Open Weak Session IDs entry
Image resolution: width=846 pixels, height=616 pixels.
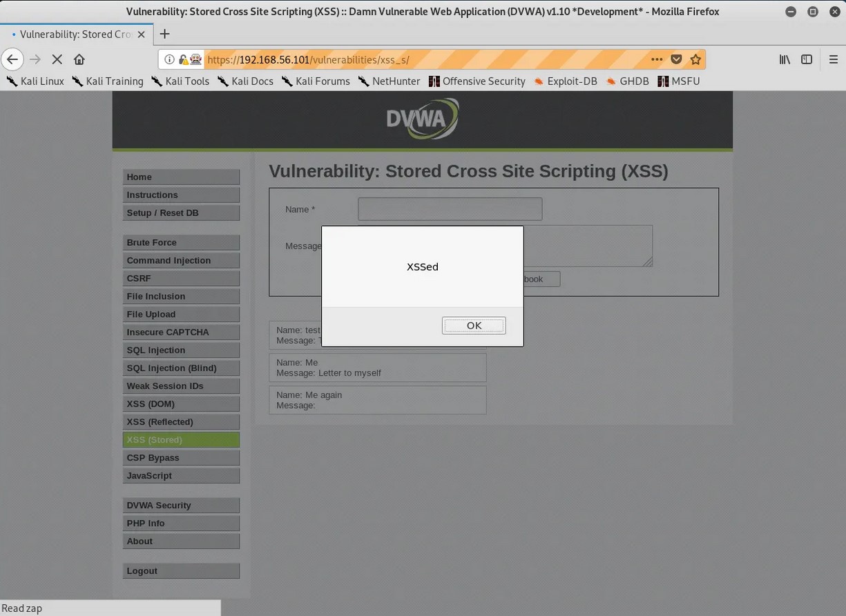pyautogui.click(x=181, y=386)
